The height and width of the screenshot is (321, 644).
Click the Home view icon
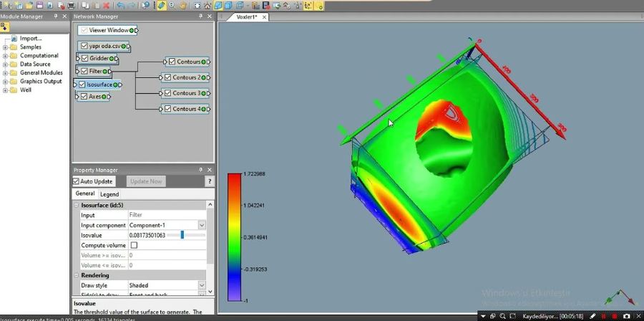point(207,5)
